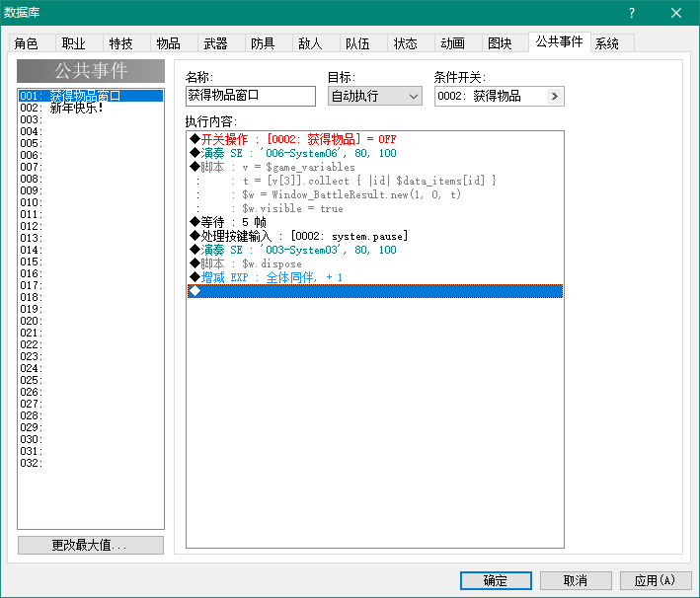Screen dimensions: 700x598
Task: Select common event slot 010
Action: (91, 202)
